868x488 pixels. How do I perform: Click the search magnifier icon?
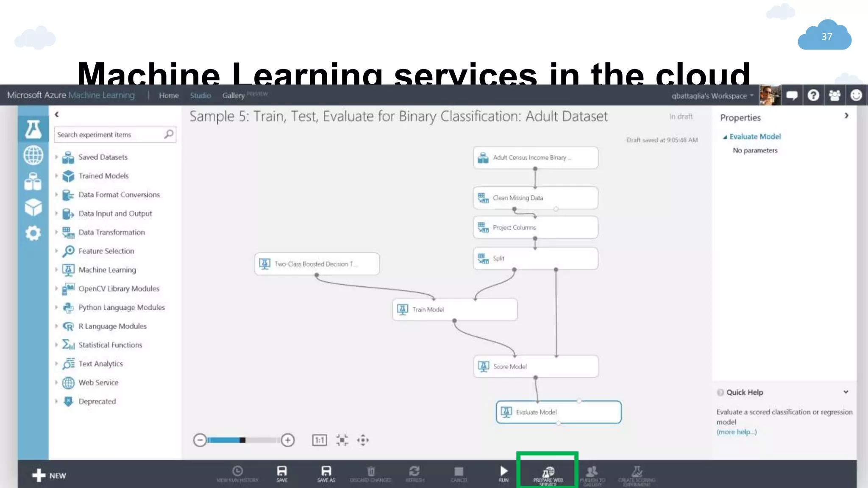click(x=169, y=134)
